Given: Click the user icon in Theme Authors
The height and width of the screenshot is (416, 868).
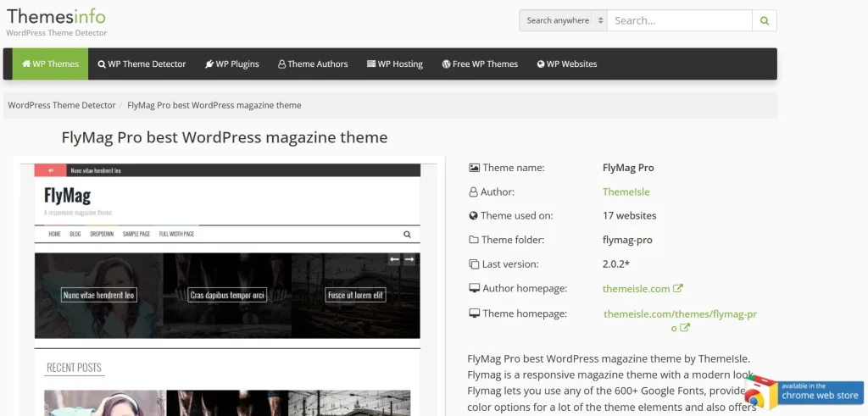Looking at the screenshot, I should [x=281, y=64].
